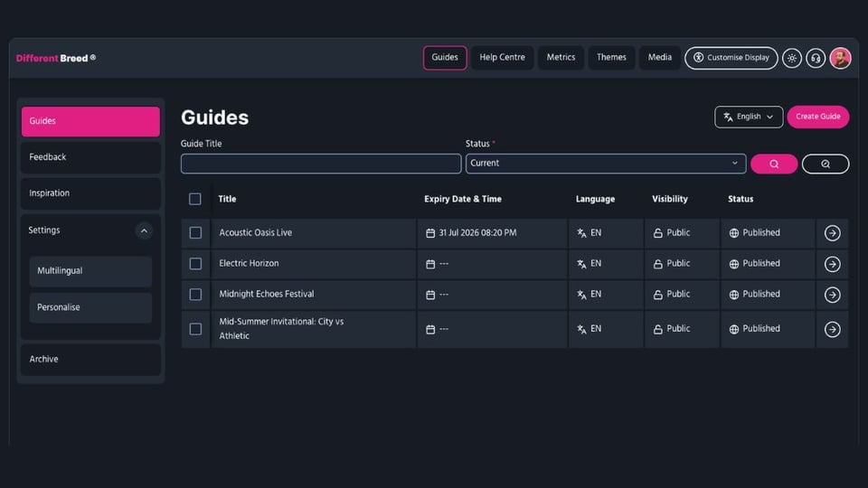Click calendar icon in Electric Horizon row

tap(430, 264)
